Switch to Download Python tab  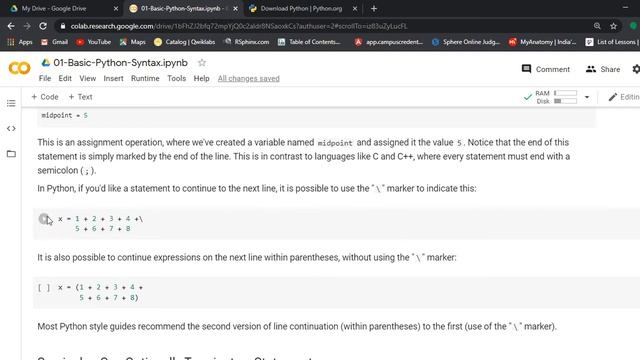[301, 9]
